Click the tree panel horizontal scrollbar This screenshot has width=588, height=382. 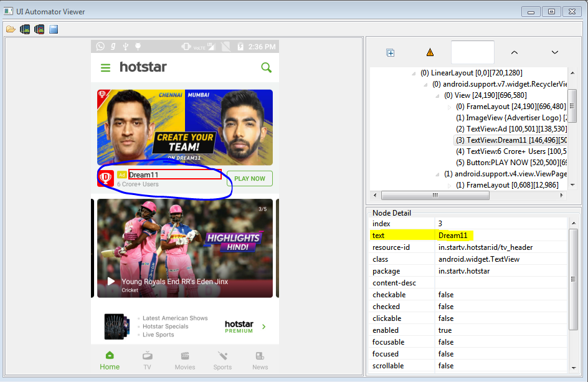435,195
